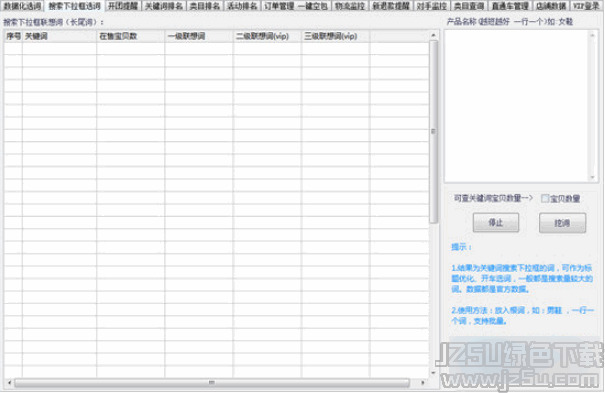
Task: Sort by the 序号 column header
Action: tap(13, 36)
